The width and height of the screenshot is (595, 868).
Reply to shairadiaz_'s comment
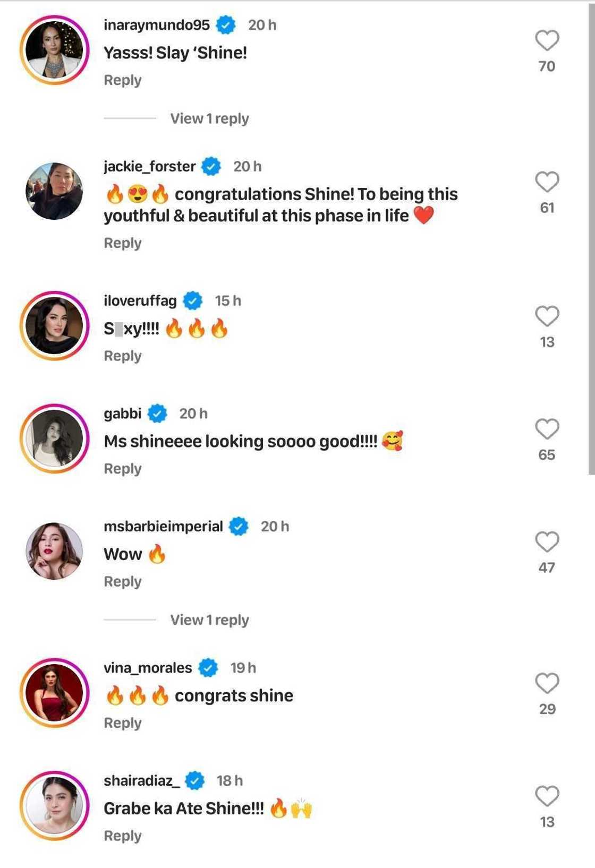123,836
